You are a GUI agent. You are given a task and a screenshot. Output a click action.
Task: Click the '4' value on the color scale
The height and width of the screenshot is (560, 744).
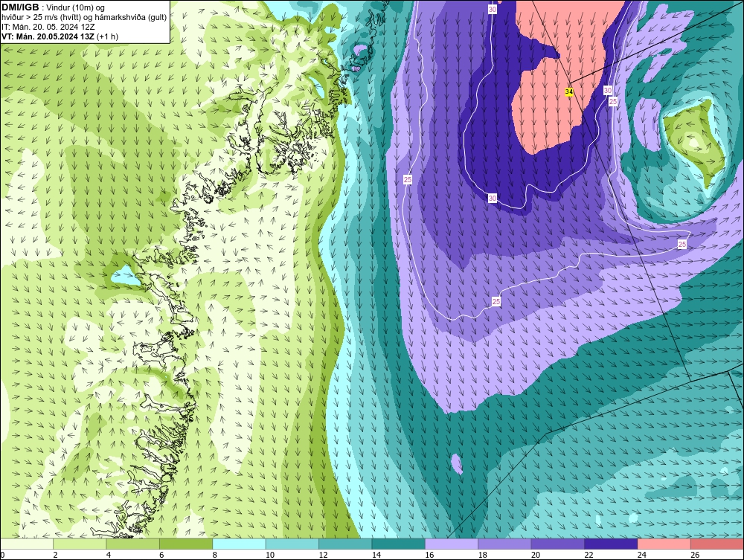109,555
